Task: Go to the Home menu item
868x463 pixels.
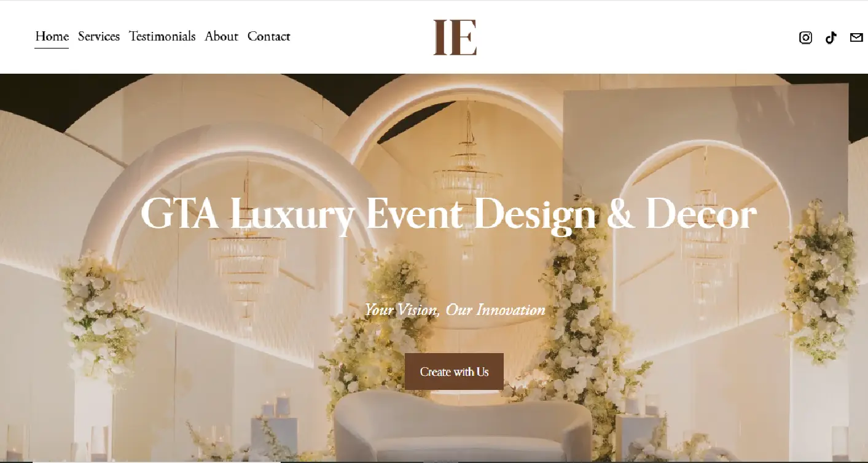Action: pyautogui.click(x=52, y=36)
